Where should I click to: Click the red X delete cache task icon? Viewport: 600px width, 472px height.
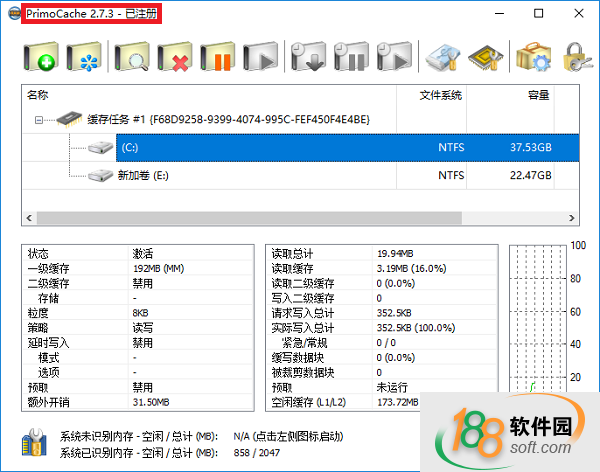175,56
